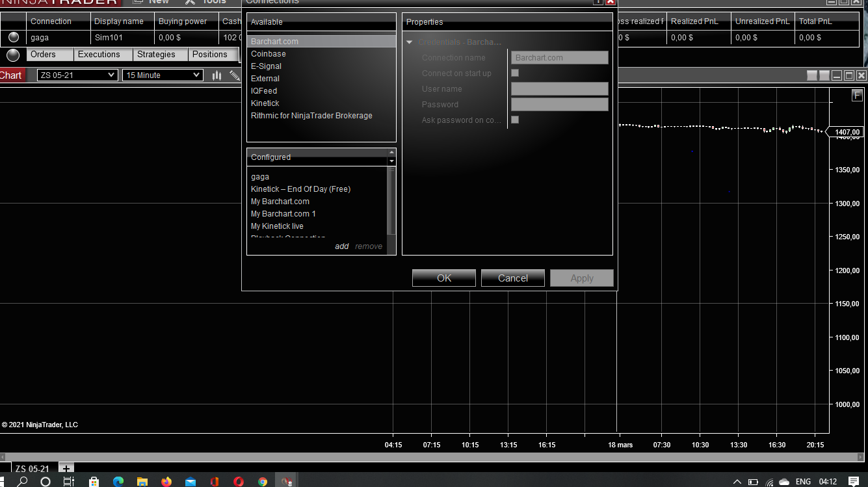Click OK in the Connections dialog
The height and width of the screenshot is (487, 868).
tap(444, 278)
